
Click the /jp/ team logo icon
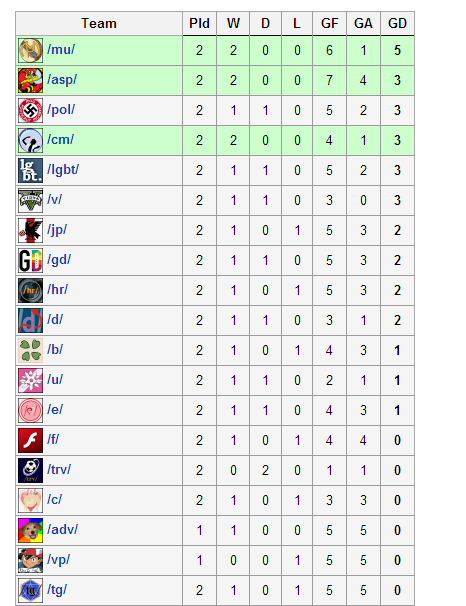click(x=31, y=230)
